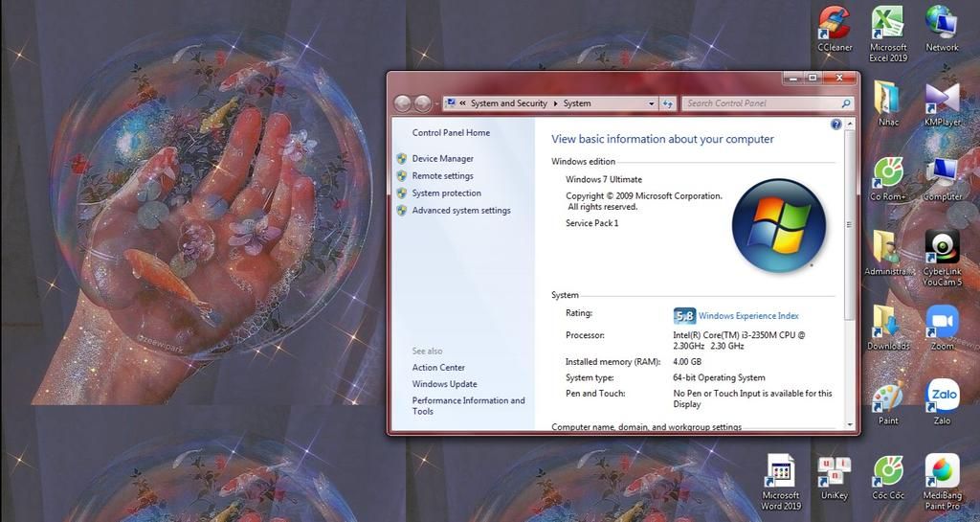
Task: Minimize the System window
Action: tap(793, 79)
